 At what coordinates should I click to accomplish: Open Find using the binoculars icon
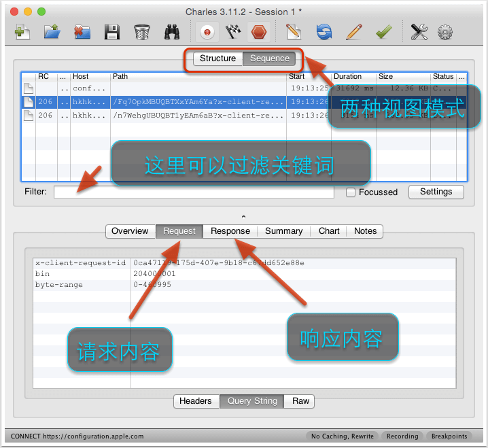[x=172, y=32]
